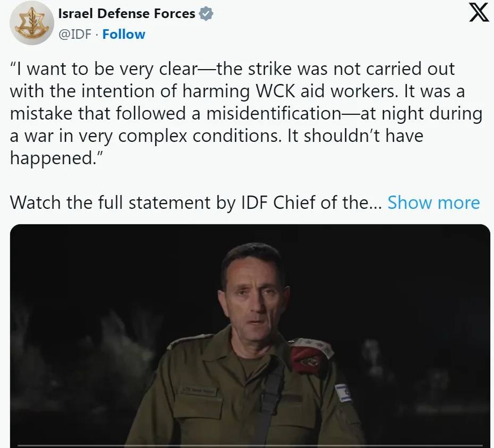The image size is (494, 448).
Task: Open the X logo in the corner
Action: point(480,13)
